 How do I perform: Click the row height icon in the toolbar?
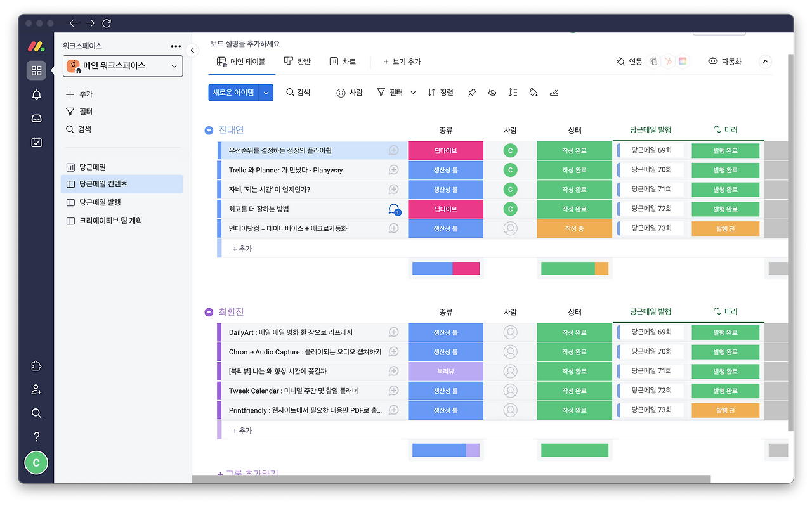[x=513, y=93]
